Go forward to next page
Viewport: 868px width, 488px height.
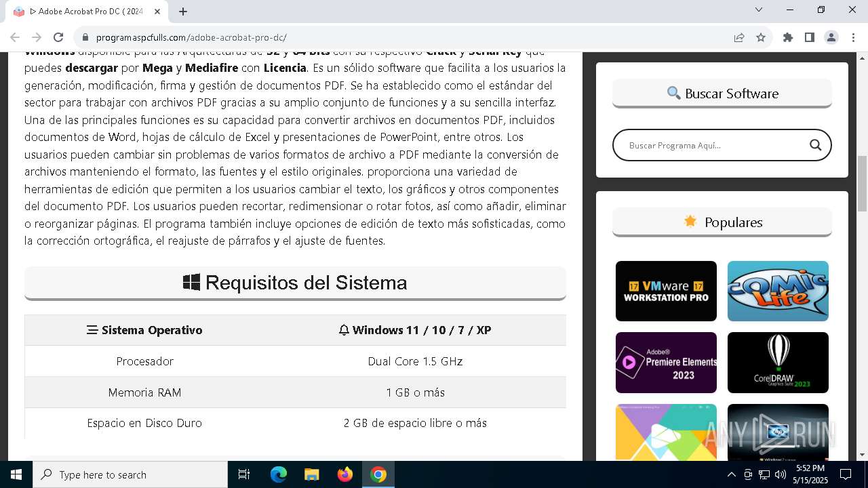37,37
